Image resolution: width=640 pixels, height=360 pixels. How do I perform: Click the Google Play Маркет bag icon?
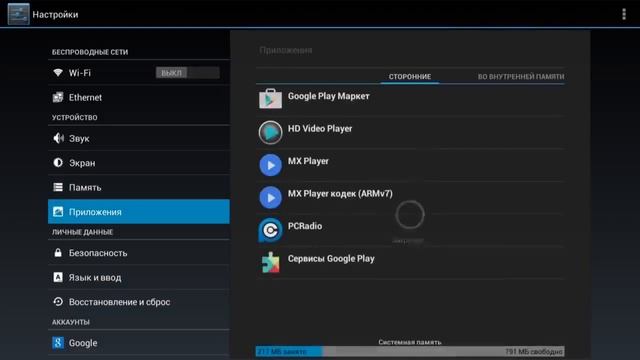[270, 99]
